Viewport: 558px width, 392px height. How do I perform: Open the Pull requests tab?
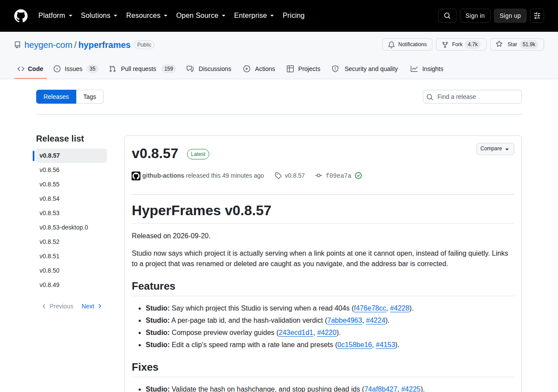point(142,69)
